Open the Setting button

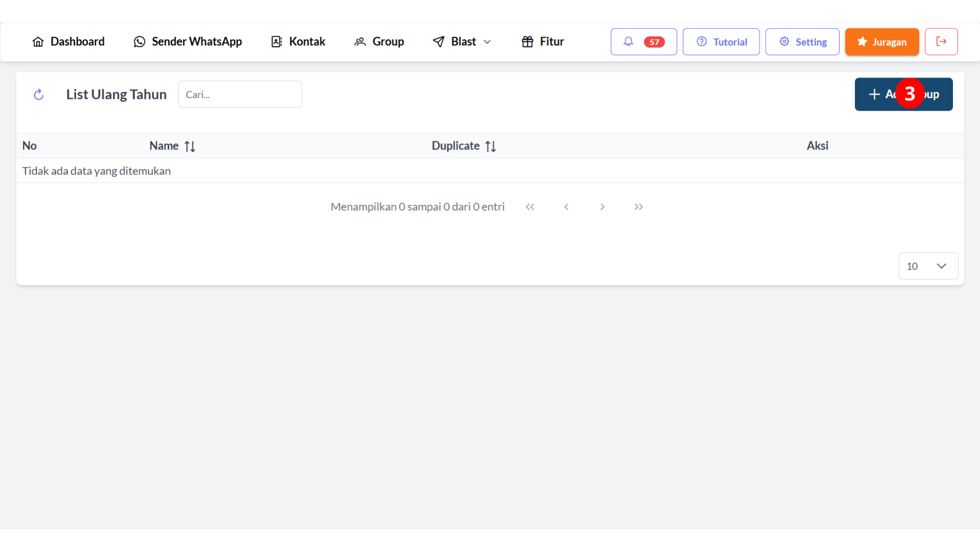click(802, 42)
